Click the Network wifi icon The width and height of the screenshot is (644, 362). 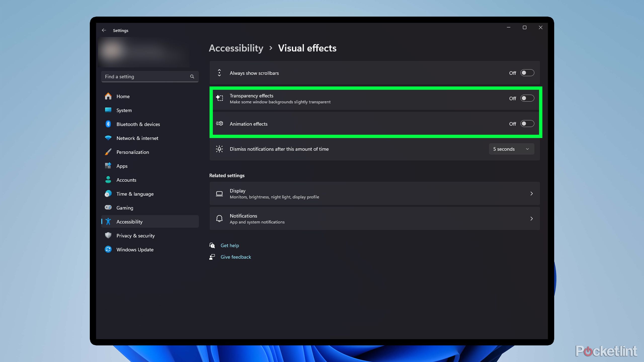[108, 138]
